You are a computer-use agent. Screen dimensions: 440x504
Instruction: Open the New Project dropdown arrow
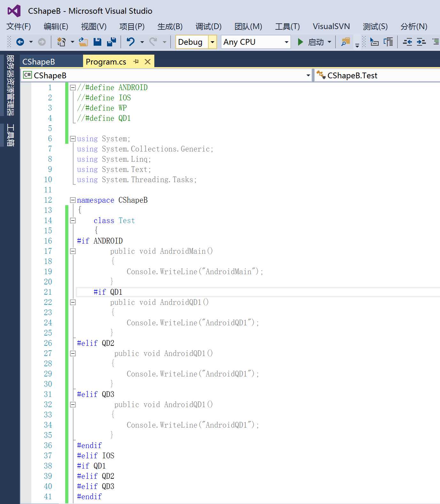73,42
